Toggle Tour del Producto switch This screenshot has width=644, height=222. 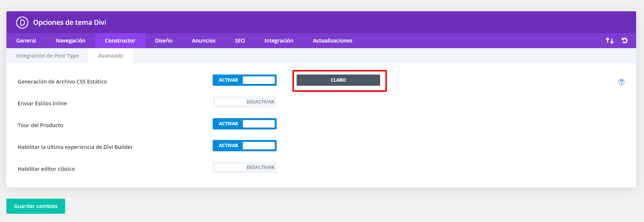point(245,124)
